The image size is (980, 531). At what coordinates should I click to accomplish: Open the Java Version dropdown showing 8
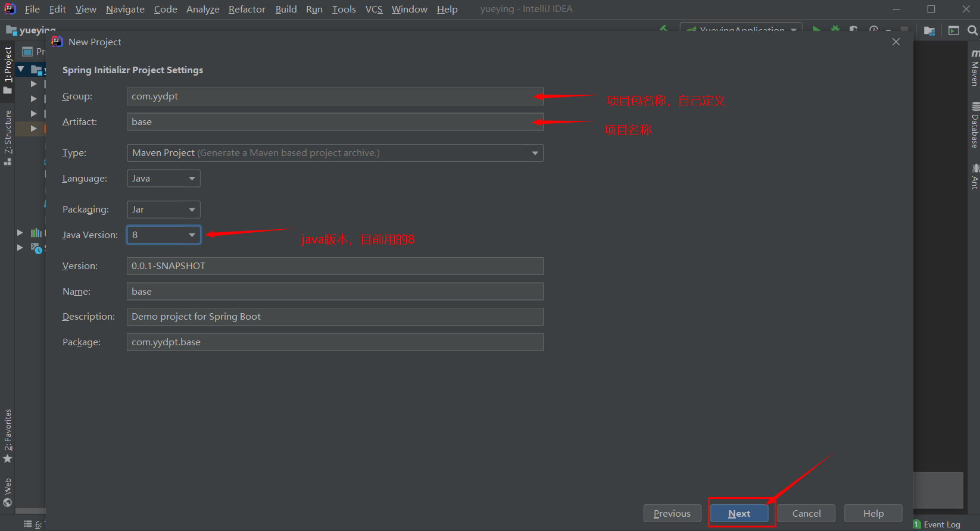click(x=164, y=235)
